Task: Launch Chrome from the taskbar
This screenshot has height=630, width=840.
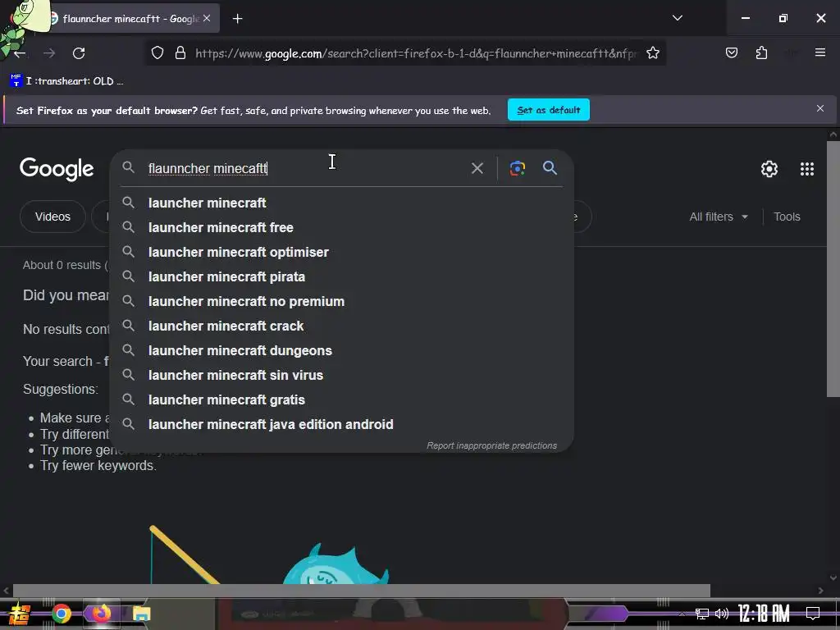Action: [x=62, y=614]
